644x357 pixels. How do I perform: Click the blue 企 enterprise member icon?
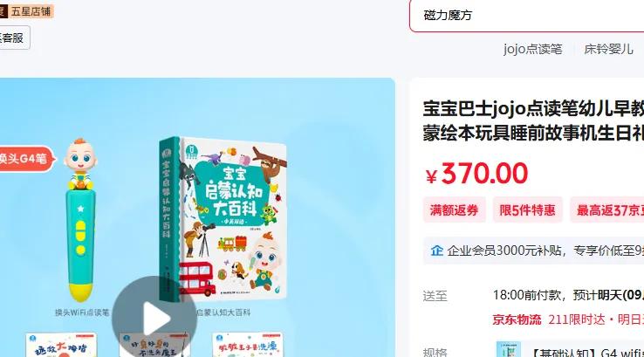point(436,251)
